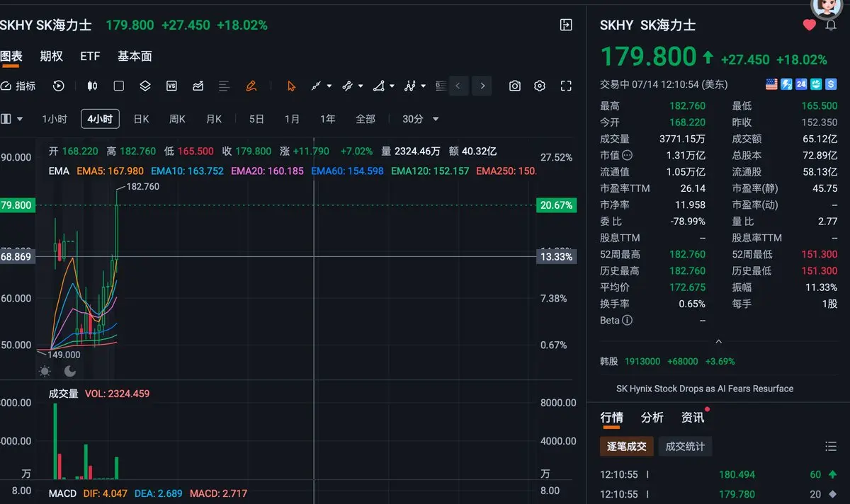Screen dimensions: 850x504
Task: Open chart settings gear icon
Action: pos(540,86)
